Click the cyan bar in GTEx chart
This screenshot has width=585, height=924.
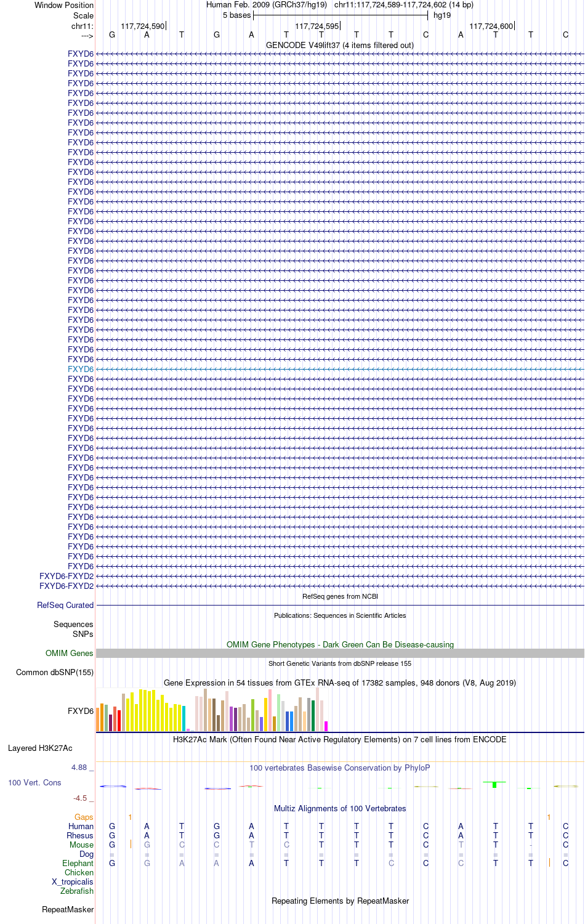click(x=184, y=719)
